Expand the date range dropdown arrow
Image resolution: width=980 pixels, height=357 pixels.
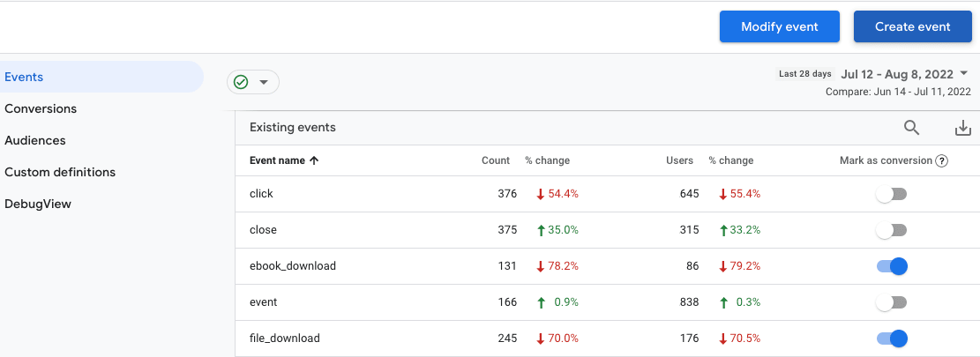964,74
